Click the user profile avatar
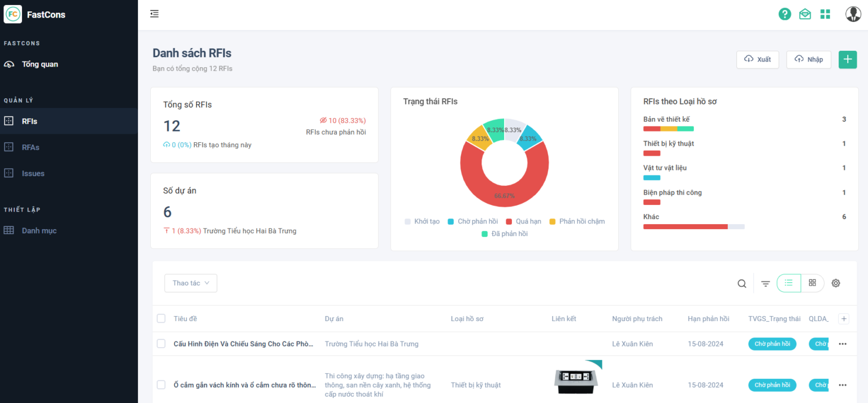868x403 pixels. point(853,14)
